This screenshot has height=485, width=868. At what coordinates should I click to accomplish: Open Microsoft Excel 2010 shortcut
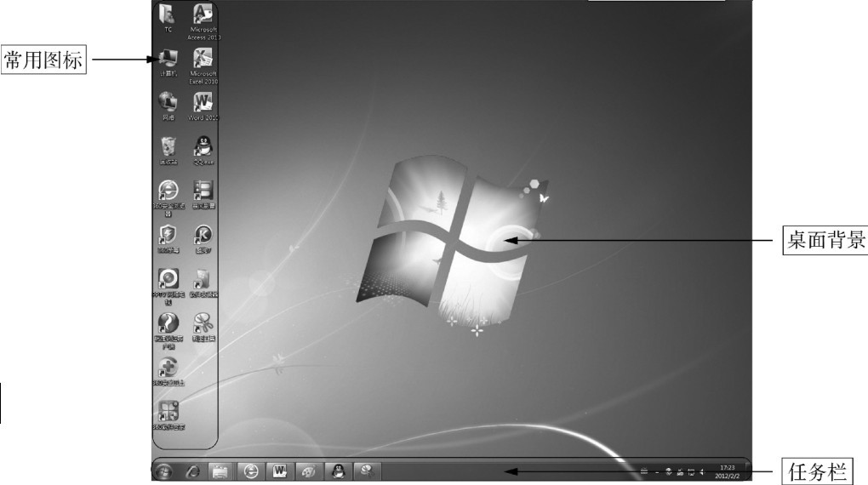[x=203, y=66]
